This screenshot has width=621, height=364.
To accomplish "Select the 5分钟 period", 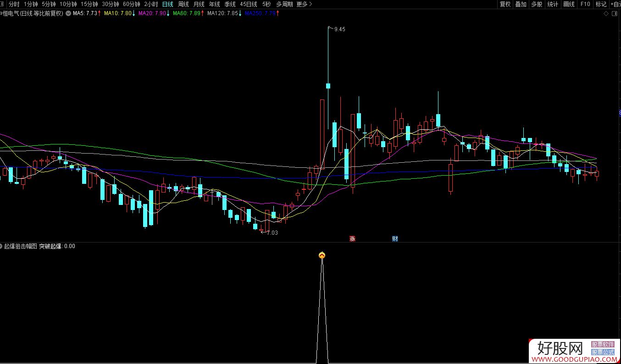I will [49, 4].
